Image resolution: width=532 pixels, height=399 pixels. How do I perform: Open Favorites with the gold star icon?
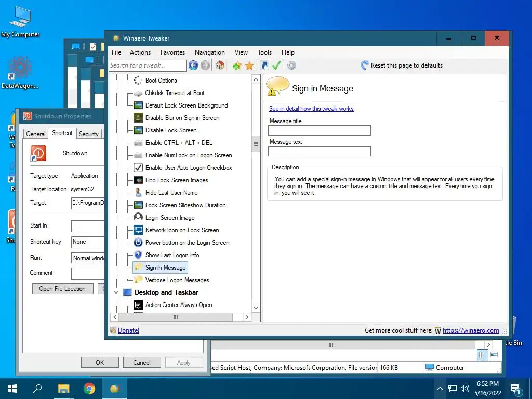[x=249, y=65]
